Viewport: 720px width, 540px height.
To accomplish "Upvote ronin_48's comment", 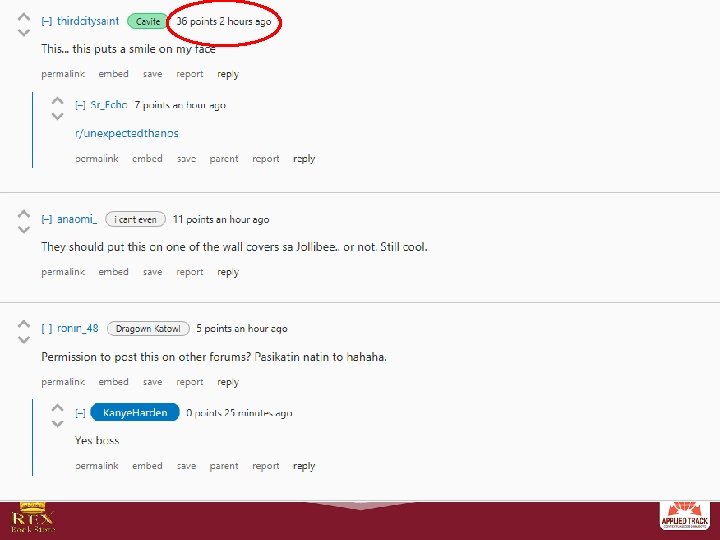I will [23, 325].
